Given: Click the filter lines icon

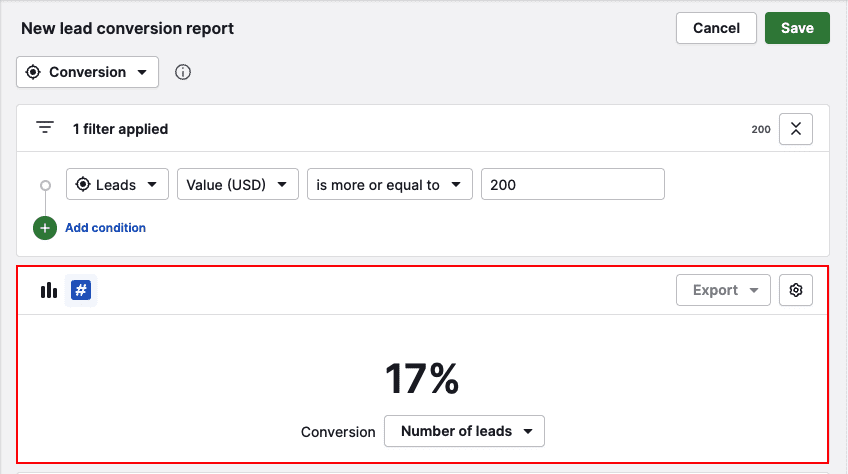Looking at the screenshot, I should 45,128.
